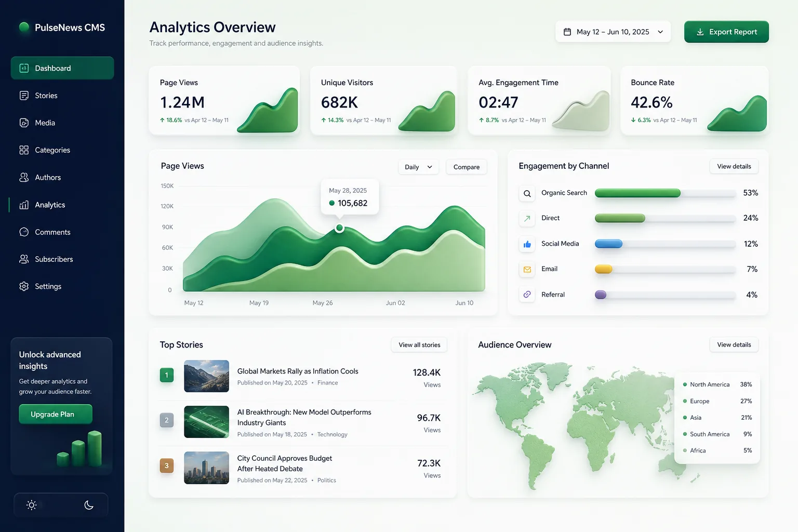Image resolution: width=798 pixels, height=532 pixels.
Task: Click the Subscribers people icon
Action: [x=24, y=259]
